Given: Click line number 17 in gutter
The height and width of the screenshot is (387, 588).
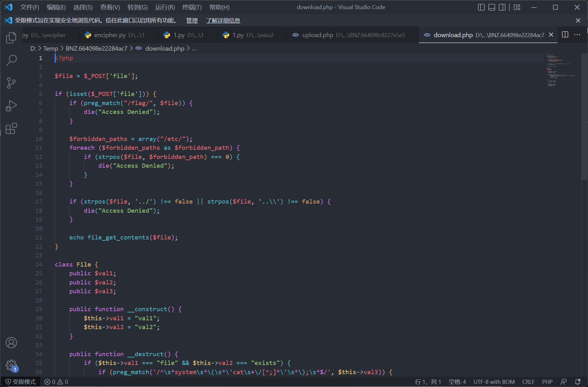Looking at the screenshot, I should click(39, 202).
